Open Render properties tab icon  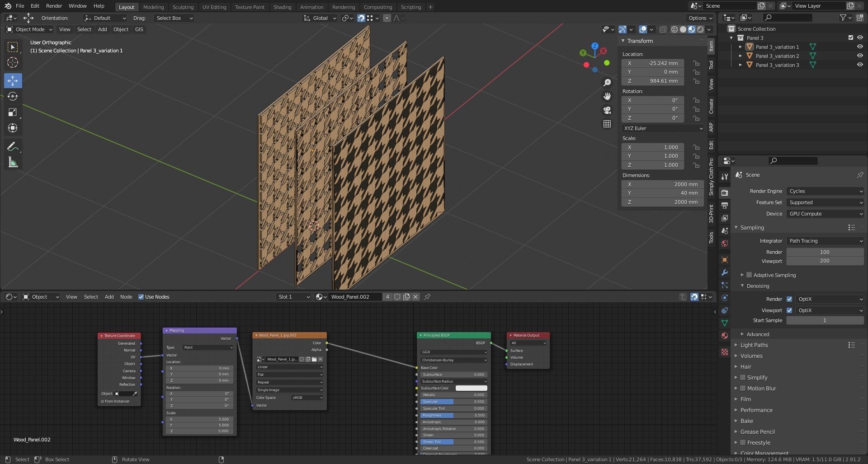(725, 192)
